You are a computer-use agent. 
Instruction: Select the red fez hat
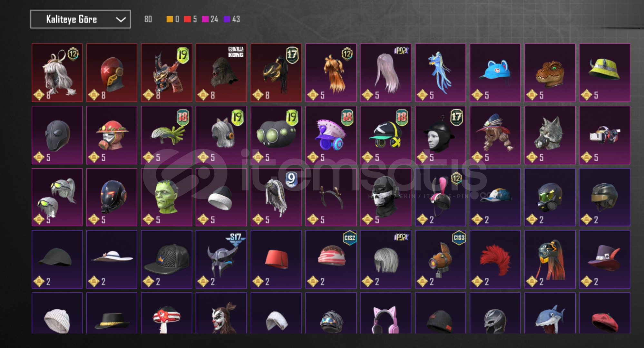coord(276,259)
